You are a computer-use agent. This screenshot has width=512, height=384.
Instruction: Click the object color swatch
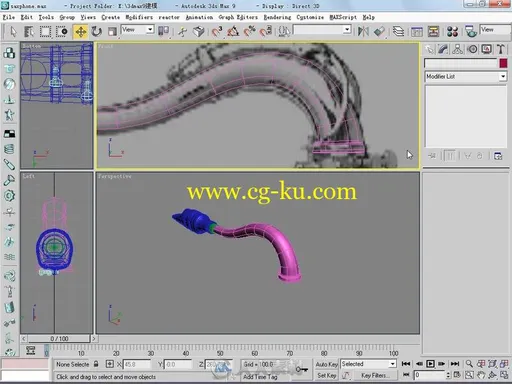(503, 63)
